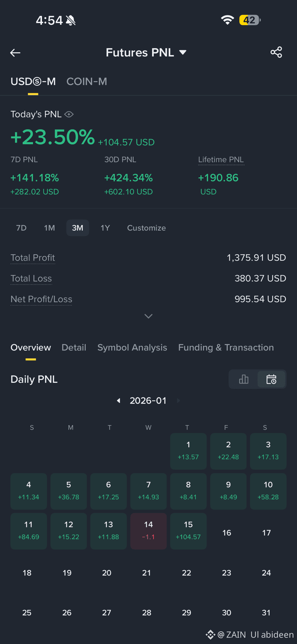Tap the Lifetime PNL label
This screenshot has width=297, height=644.
click(221, 160)
